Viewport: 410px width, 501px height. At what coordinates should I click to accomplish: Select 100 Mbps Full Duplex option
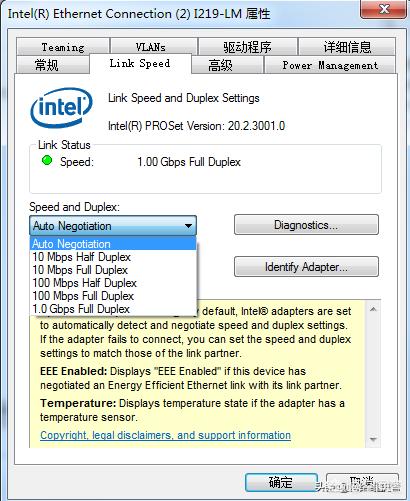click(x=113, y=296)
